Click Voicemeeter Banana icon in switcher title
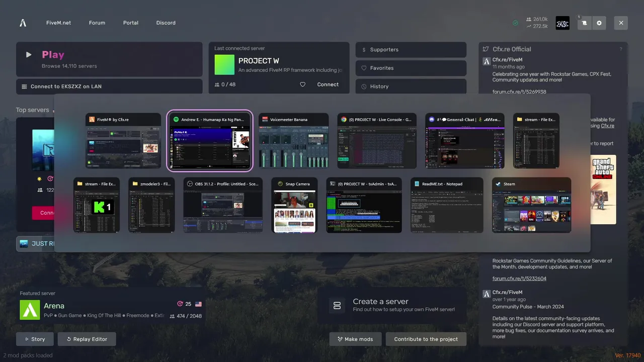The image size is (644, 362). pyautogui.click(x=265, y=120)
